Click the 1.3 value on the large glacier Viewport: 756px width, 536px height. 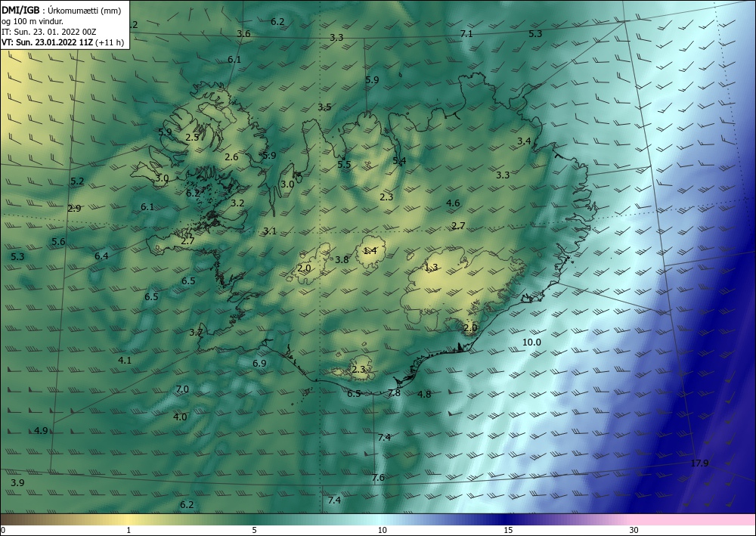tap(431, 267)
